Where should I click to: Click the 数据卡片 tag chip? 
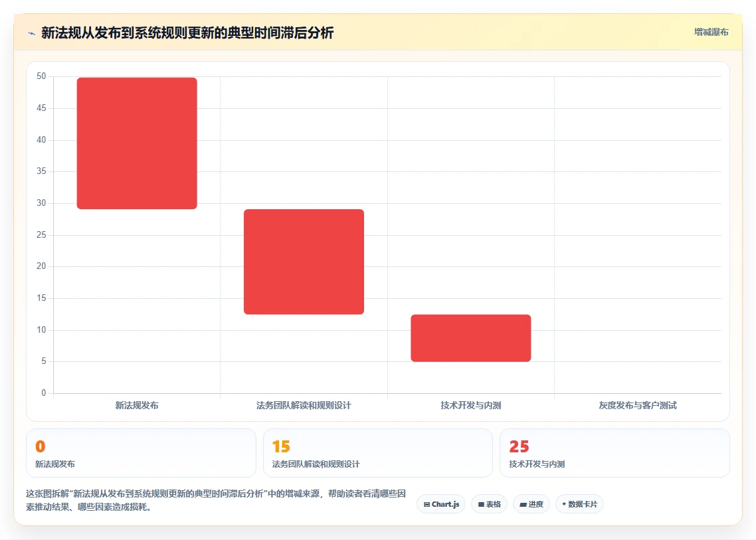pos(579,504)
